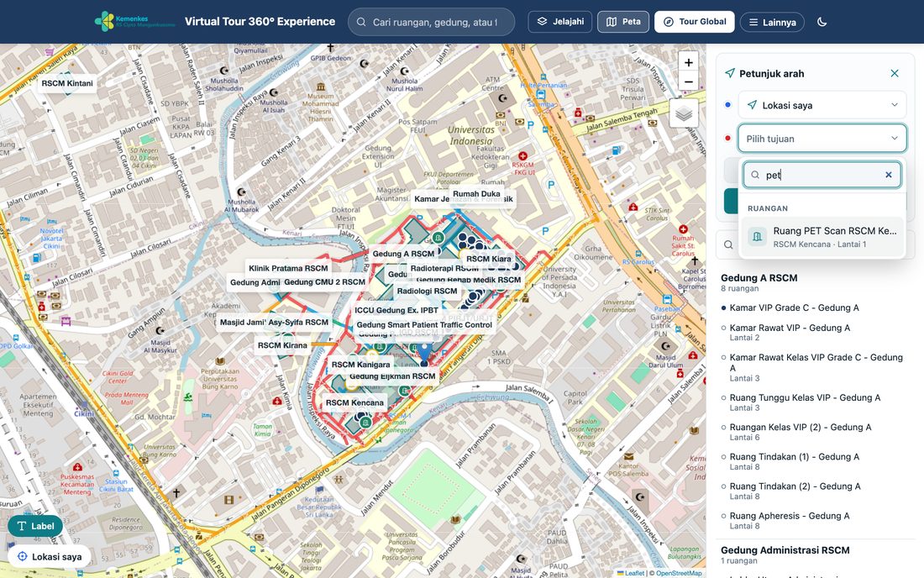
Task: Open the Pilih tujuan destination dropdown
Action: (x=822, y=139)
